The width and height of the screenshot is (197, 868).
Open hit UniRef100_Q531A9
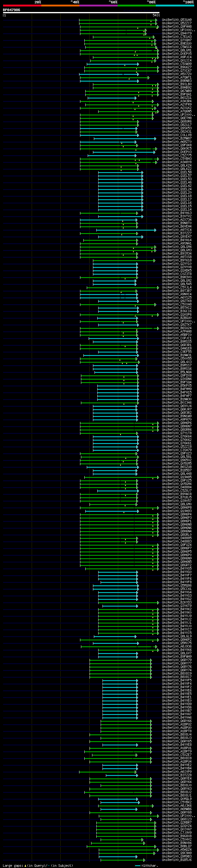177,20
